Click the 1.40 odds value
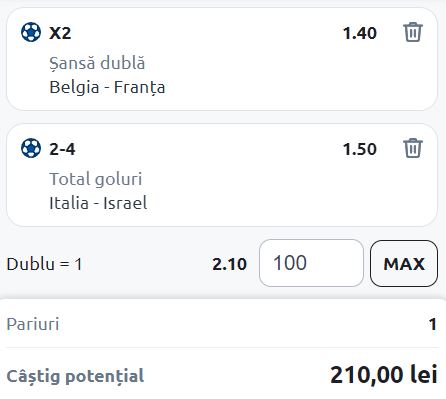This screenshot has height=399, width=446. 360,33
